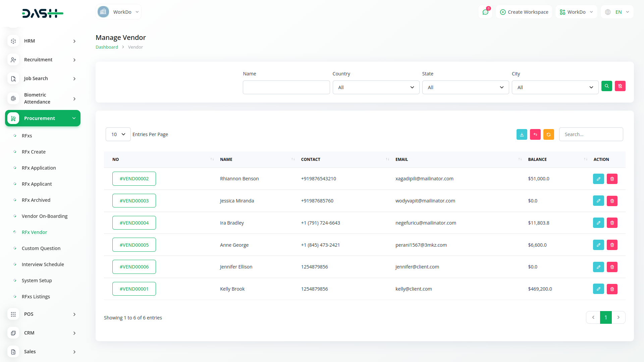Screen dimensions: 644x362
Task: Click the teal export download icon
Action: click(522, 134)
